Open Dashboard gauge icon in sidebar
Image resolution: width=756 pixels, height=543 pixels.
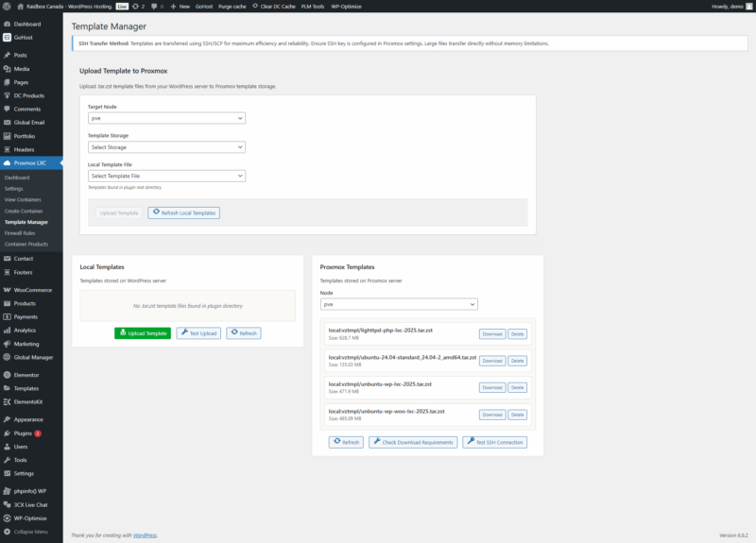7,24
